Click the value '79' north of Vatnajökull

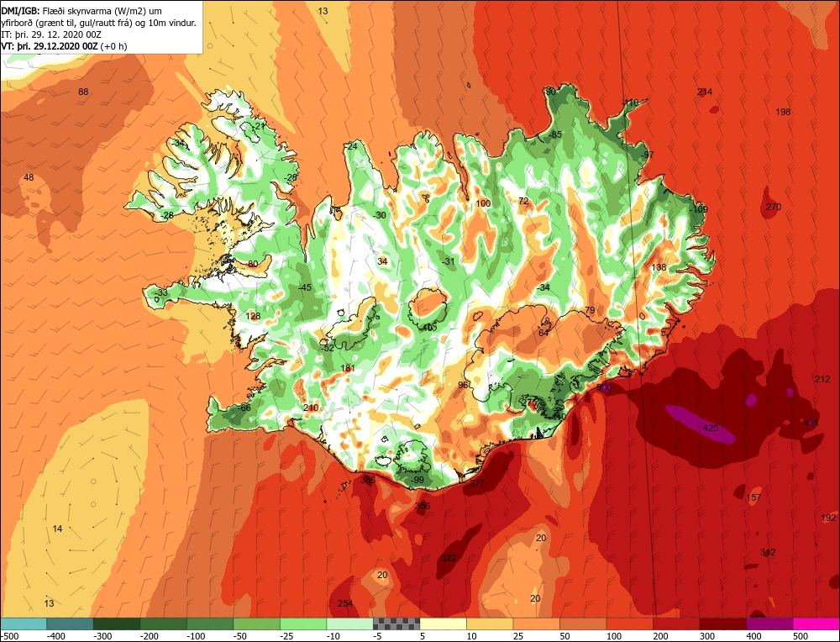590,311
